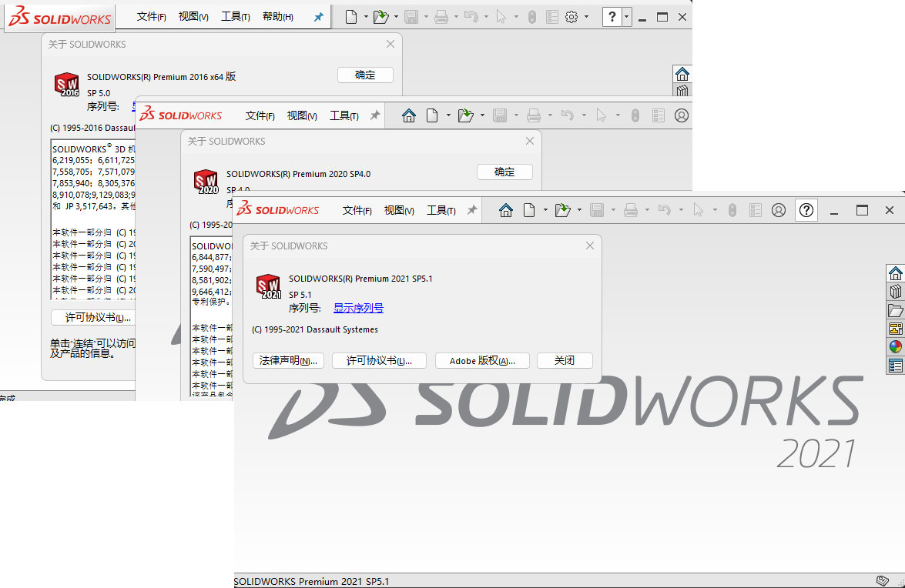
Task: Click the Open file icon in the SOLIDWORKS 2016 toolbar
Action: click(x=380, y=17)
